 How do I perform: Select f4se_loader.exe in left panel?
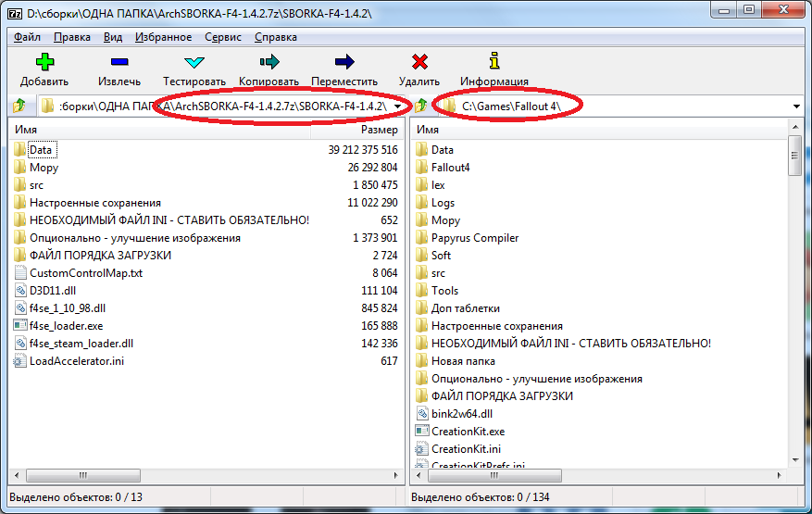coord(67,325)
